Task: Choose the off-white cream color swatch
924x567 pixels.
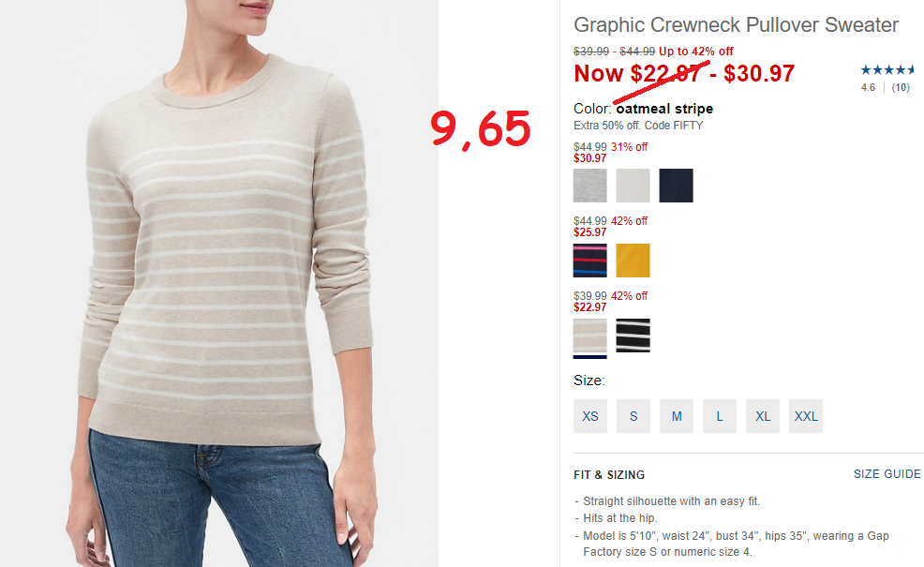Action: click(633, 185)
